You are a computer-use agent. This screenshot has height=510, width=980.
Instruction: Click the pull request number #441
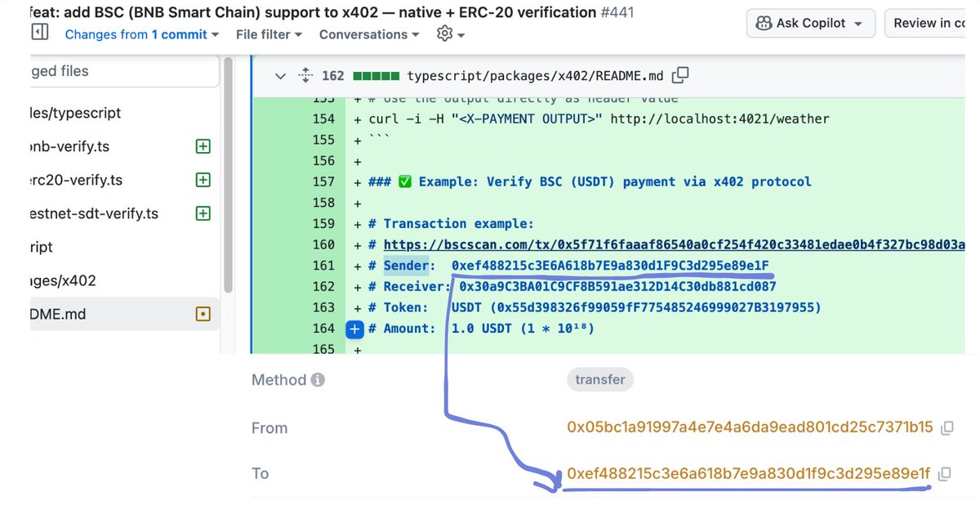coord(617,12)
